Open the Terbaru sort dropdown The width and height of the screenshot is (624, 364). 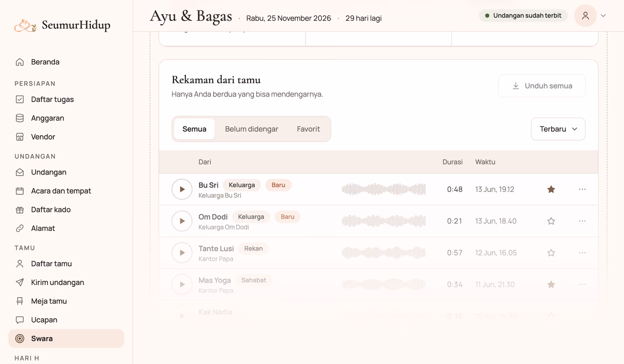[x=558, y=129]
